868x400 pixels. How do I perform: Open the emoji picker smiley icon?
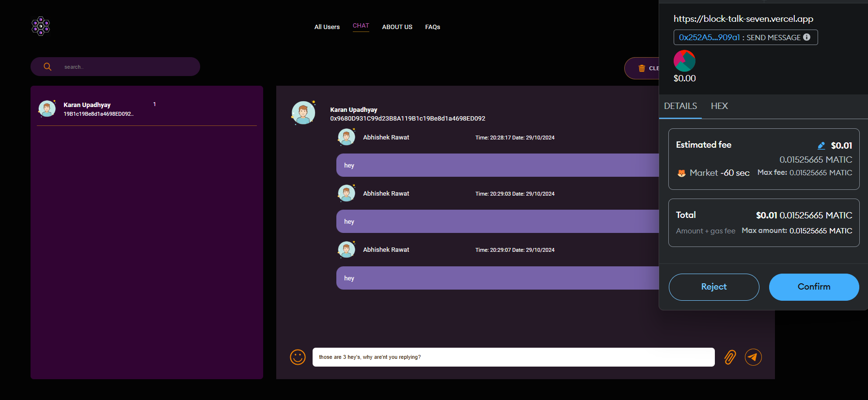pos(298,357)
